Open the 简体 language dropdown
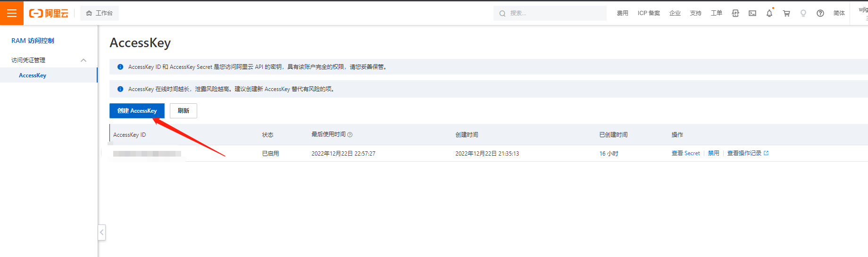This screenshot has height=257, width=868. pos(839,13)
